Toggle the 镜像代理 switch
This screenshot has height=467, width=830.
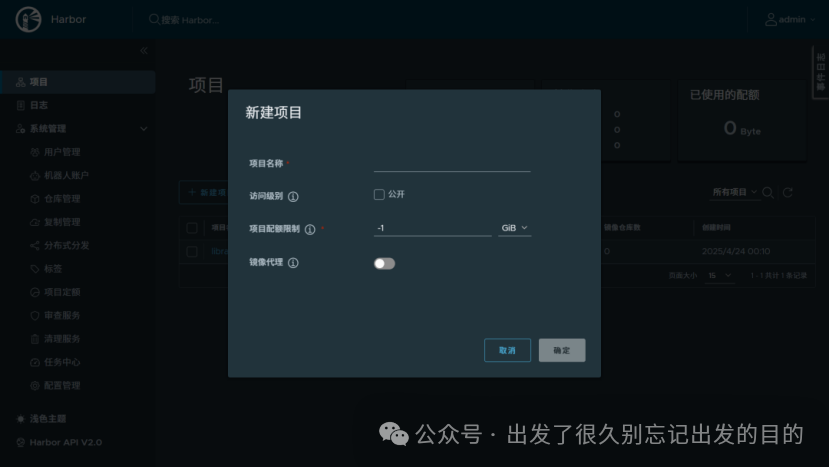pos(384,263)
